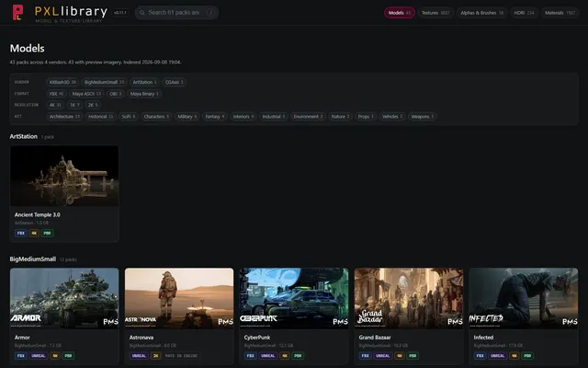Toggle the KitBash3D vendor filter

pyautogui.click(x=62, y=82)
